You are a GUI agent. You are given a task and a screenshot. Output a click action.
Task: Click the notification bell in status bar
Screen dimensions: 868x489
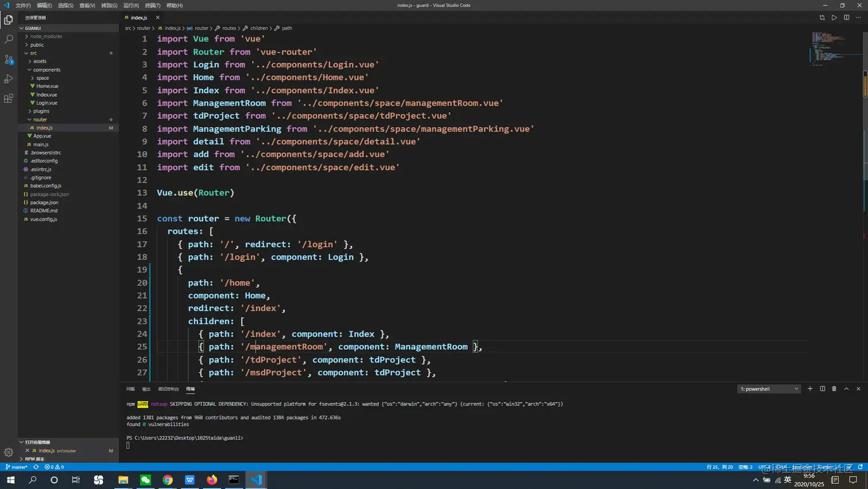coord(860,467)
